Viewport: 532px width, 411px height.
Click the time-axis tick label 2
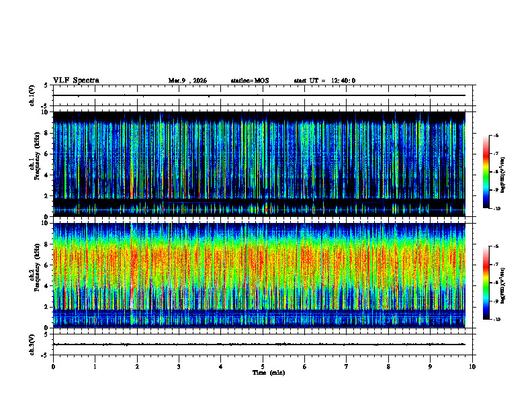[x=137, y=367]
